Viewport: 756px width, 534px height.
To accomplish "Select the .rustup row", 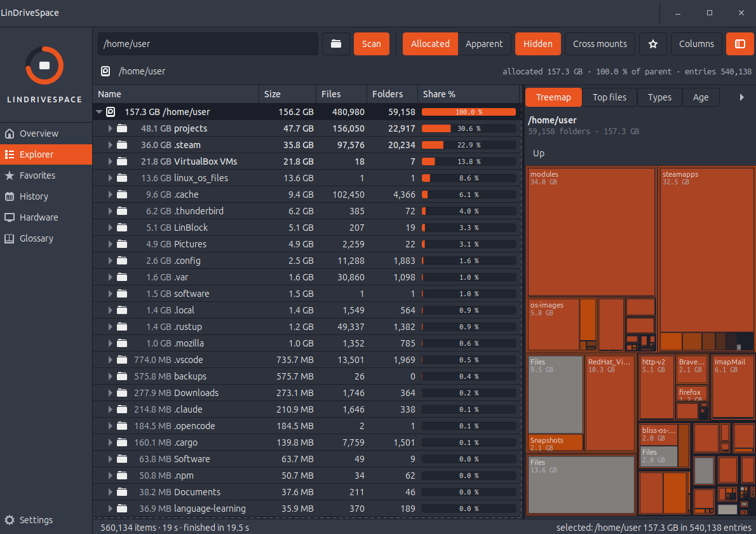I will [x=307, y=327].
